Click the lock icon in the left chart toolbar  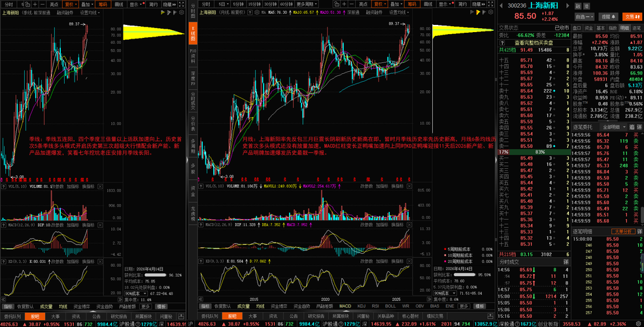coord(27,4)
